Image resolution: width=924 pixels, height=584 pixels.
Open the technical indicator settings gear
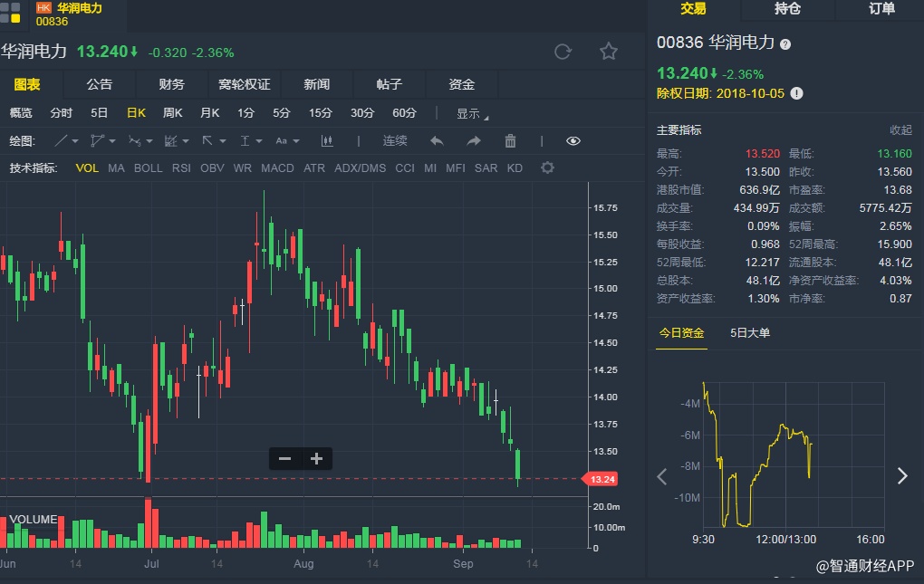(x=547, y=168)
